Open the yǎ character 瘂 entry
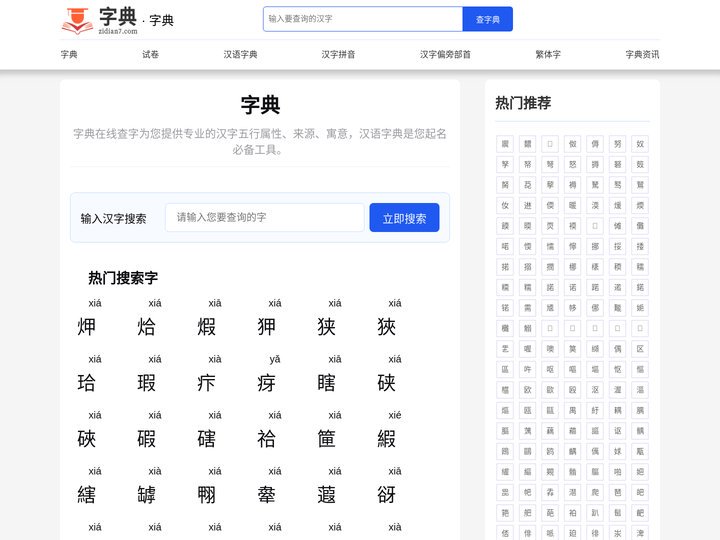Screen dimensions: 720x540 point(267,382)
